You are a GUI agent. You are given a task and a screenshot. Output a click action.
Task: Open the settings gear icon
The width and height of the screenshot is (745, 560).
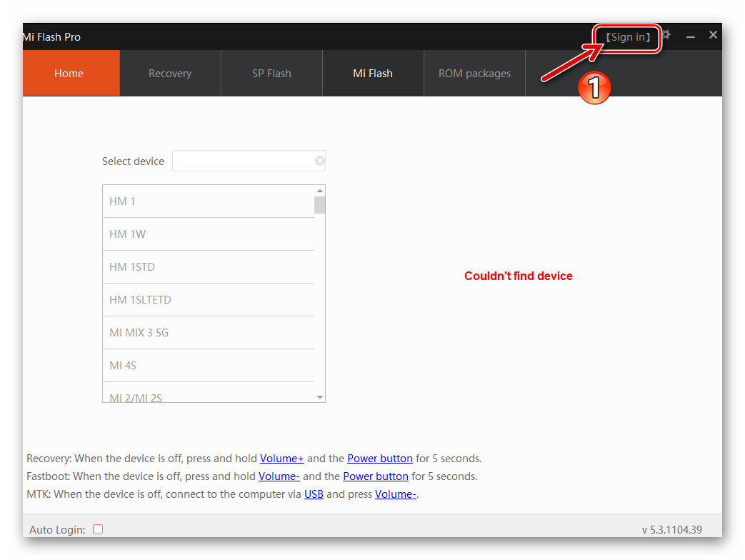pyautogui.click(x=666, y=34)
